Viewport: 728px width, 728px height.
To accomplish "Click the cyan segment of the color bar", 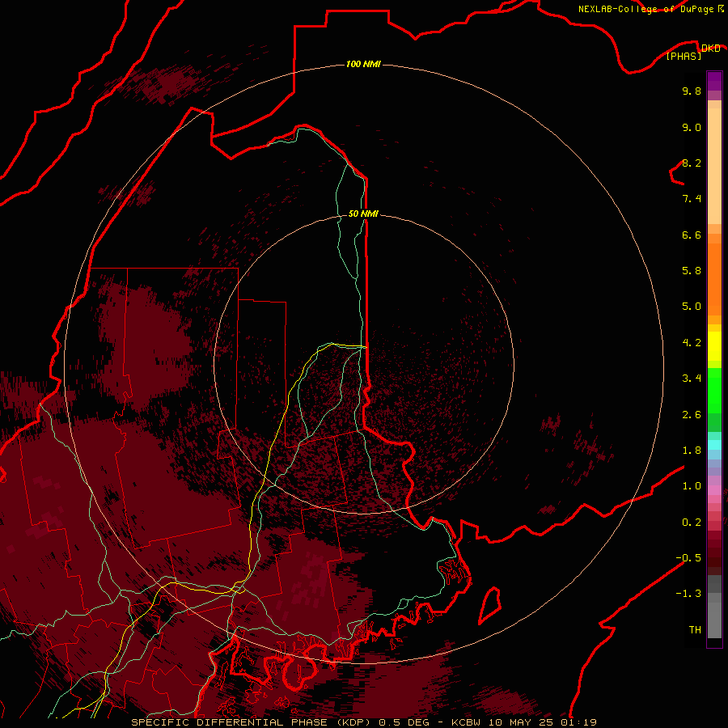I will 714,445.
